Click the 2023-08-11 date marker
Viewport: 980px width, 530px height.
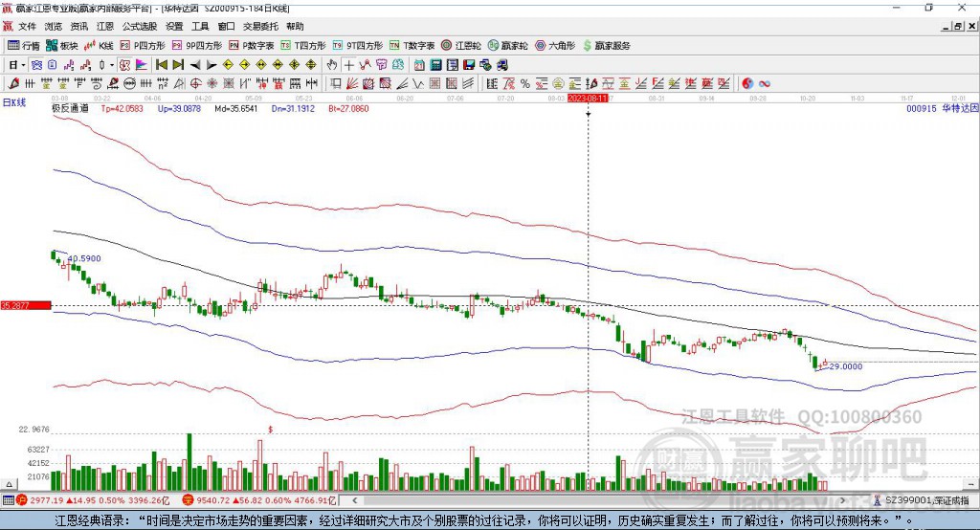(588, 99)
